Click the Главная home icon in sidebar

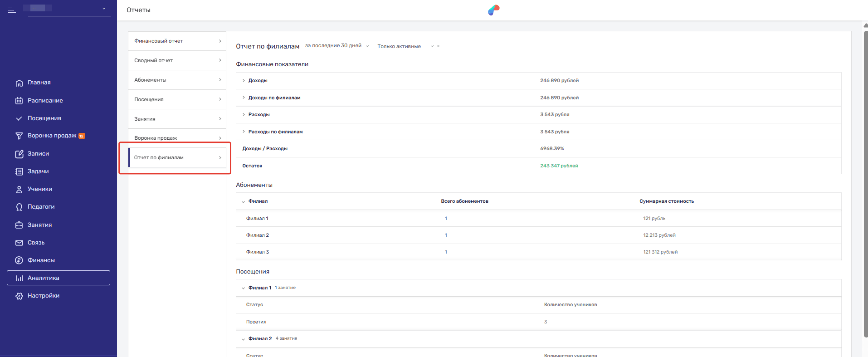click(x=19, y=83)
